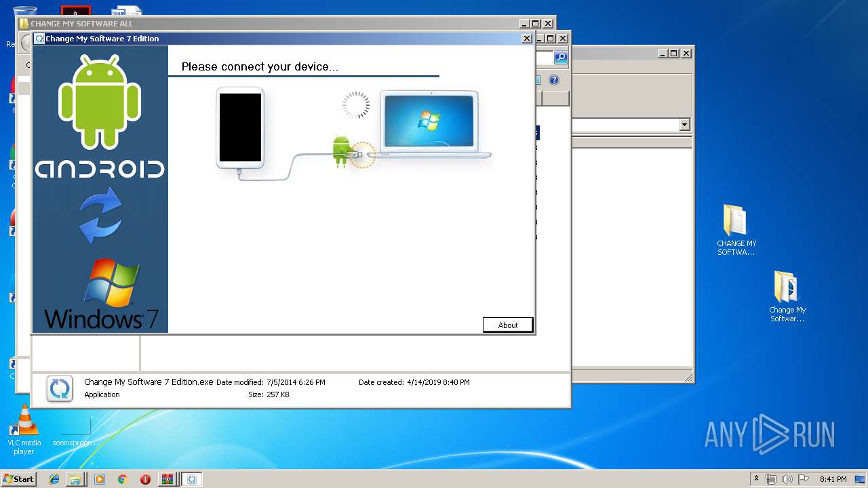The image size is (868, 488).
Task: Select the seemsprogr... desktop file
Action: pyautogui.click(x=75, y=432)
